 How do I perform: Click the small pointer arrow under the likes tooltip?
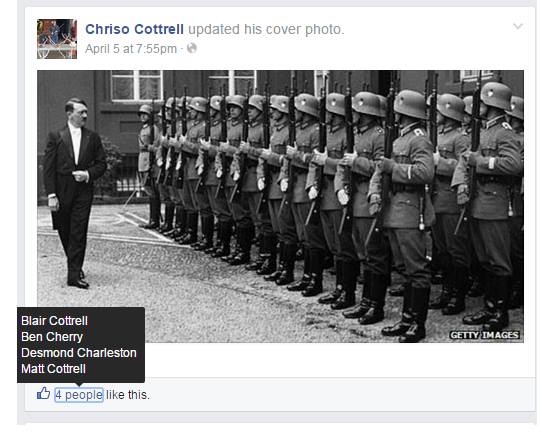[79, 385]
